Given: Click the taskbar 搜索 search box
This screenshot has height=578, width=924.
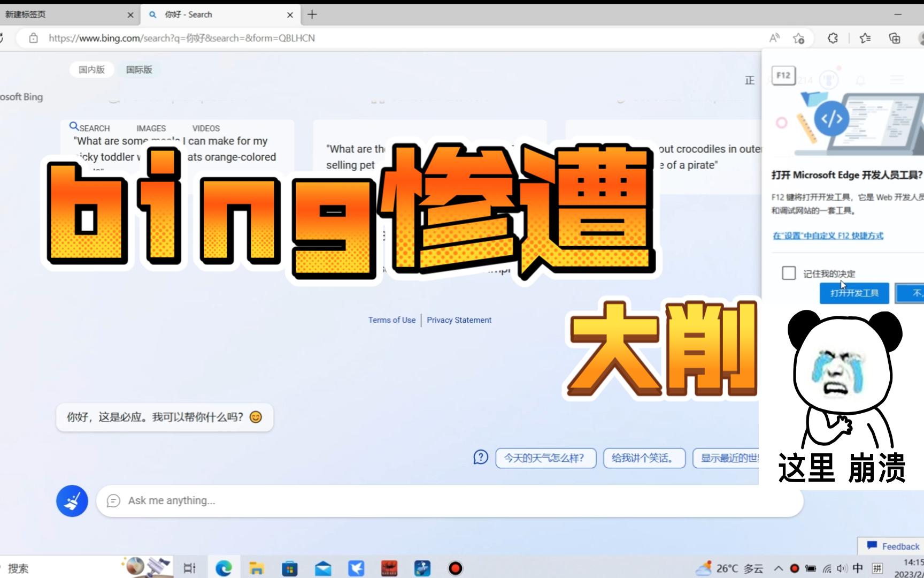Looking at the screenshot, I should [59, 568].
